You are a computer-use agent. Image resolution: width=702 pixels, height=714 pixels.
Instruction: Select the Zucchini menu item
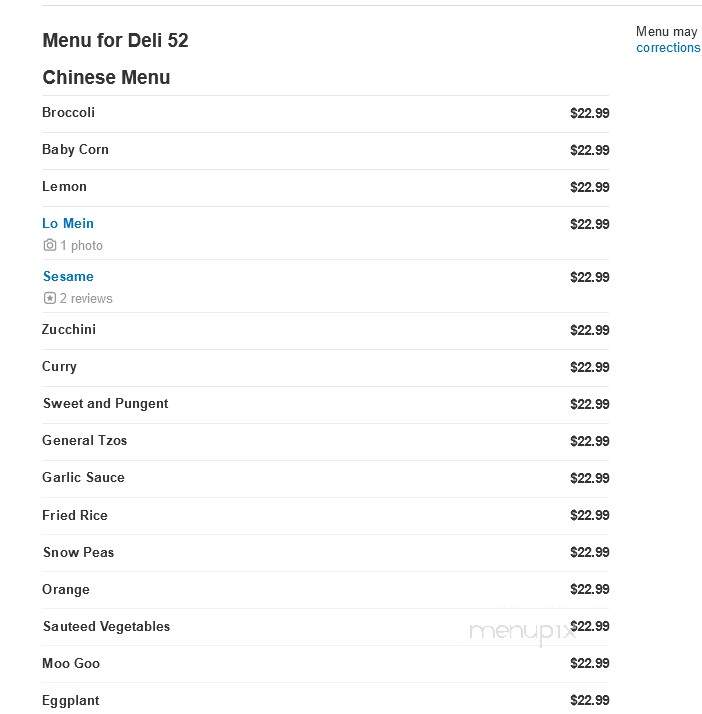coord(69,329)
